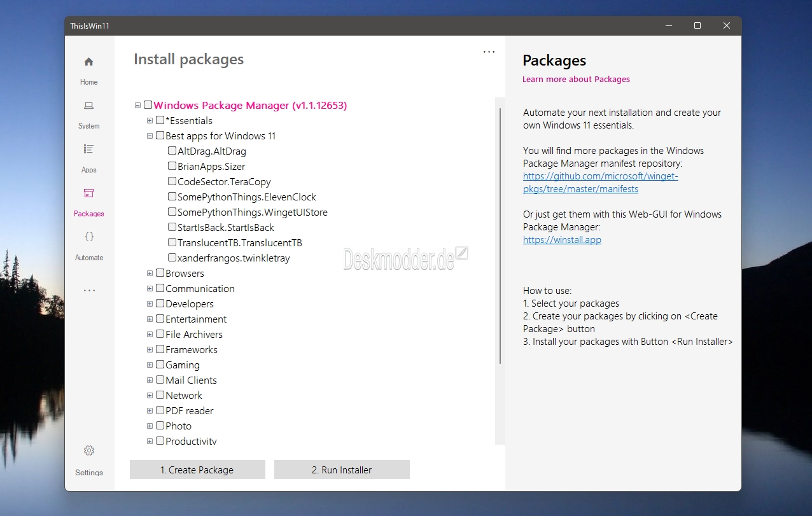Expand the PDF reader node
The width and height of the screenshot is (812, 516).
pyautogui.click(x=150, y=410)
